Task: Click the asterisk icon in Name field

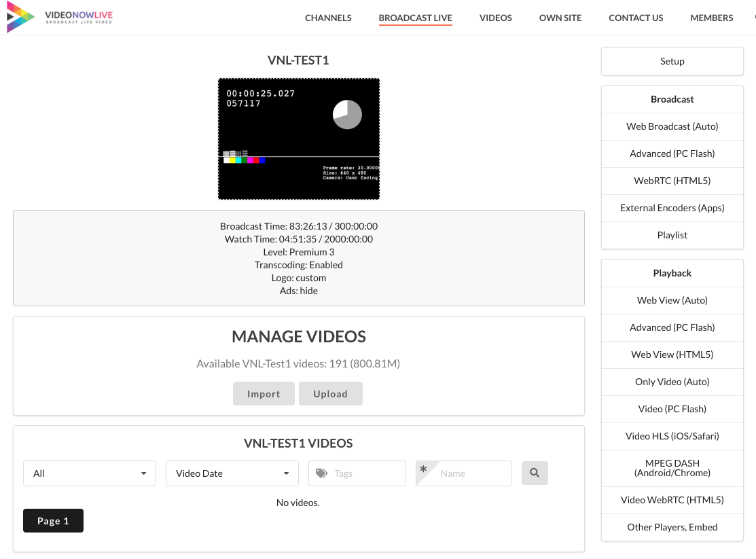Action: [x=423, y=469]
